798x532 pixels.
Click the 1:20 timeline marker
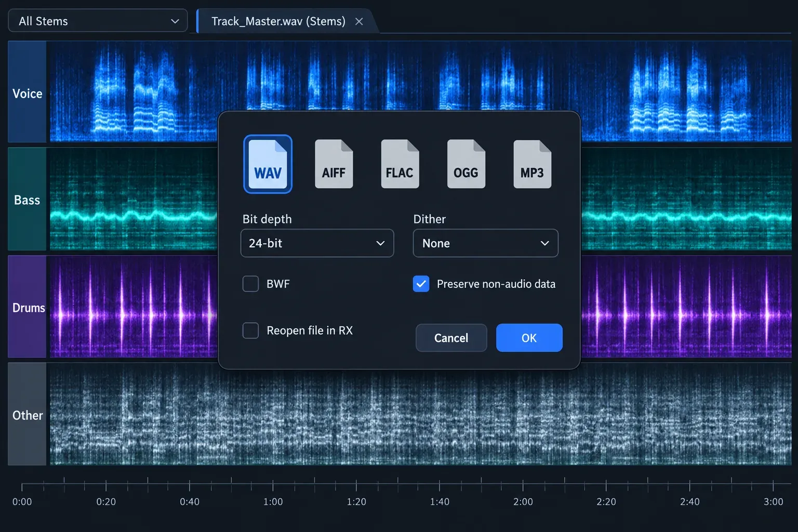(x=356, y=501)
